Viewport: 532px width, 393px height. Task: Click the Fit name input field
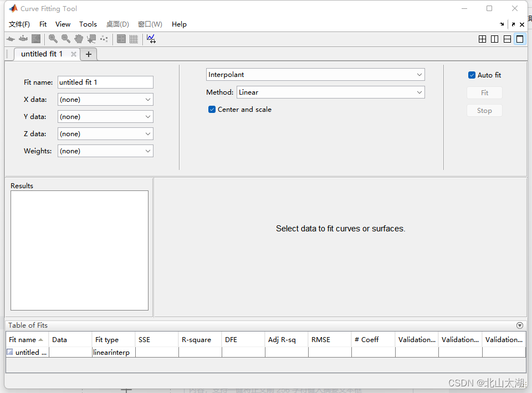(105, 82)
